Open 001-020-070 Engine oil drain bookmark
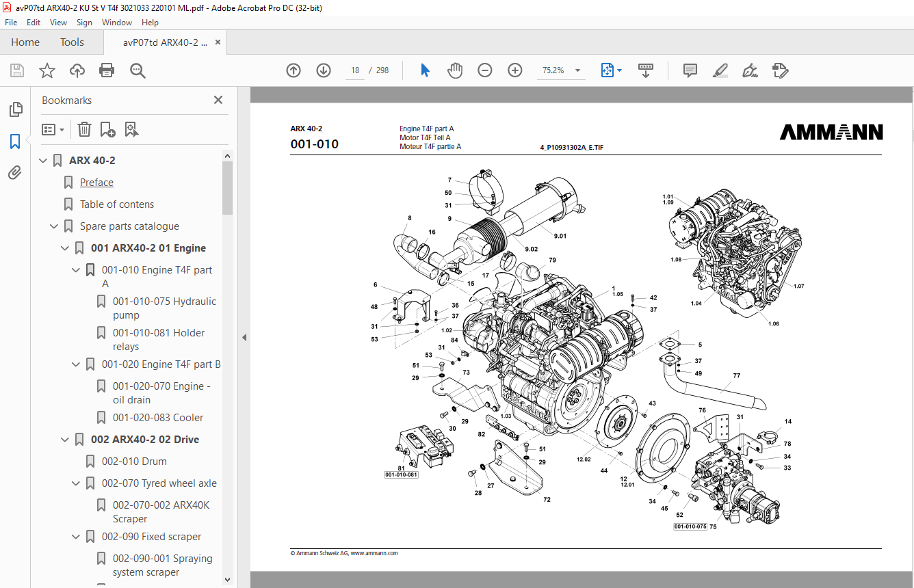 click(x=161, y=393)
